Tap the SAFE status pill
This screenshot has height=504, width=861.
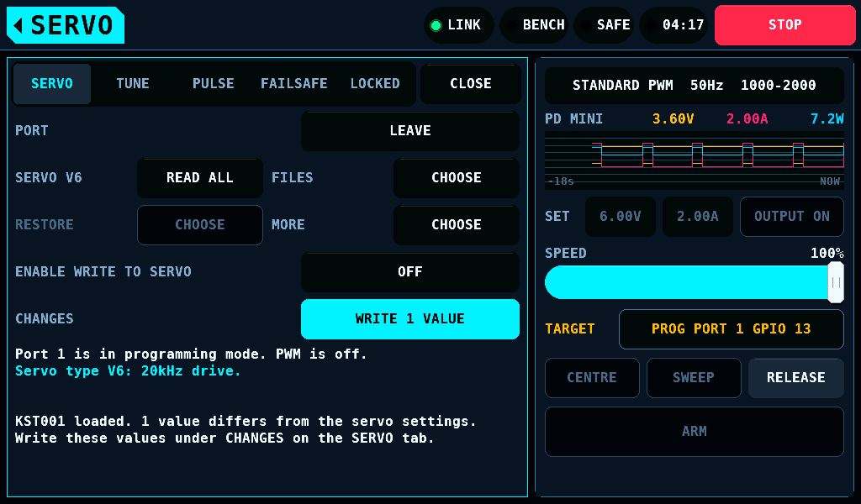pos(604,25)
